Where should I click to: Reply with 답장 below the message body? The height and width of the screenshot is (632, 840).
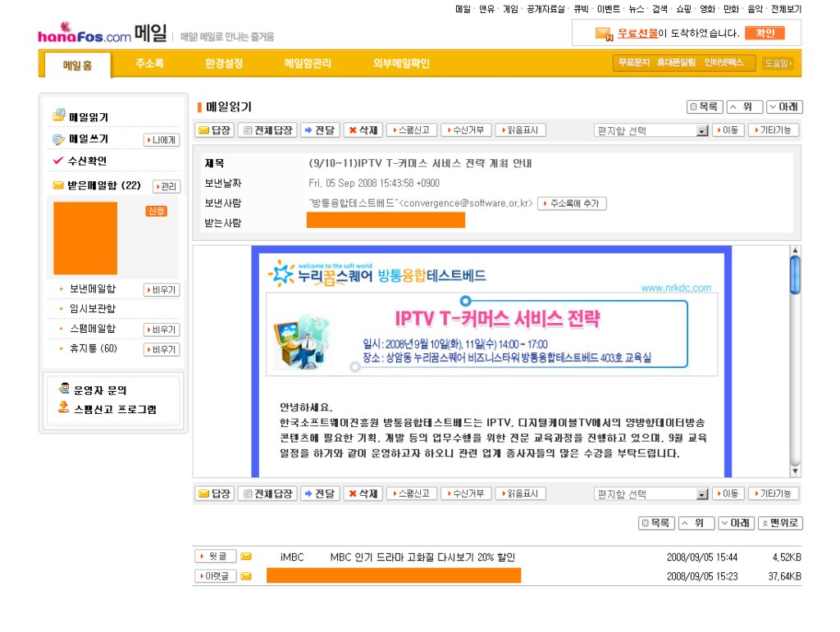tap(214, 493)
